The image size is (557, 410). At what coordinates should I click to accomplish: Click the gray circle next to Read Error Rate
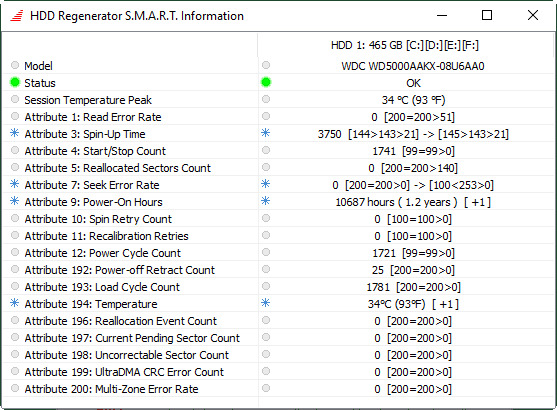[x=15, y=116]
